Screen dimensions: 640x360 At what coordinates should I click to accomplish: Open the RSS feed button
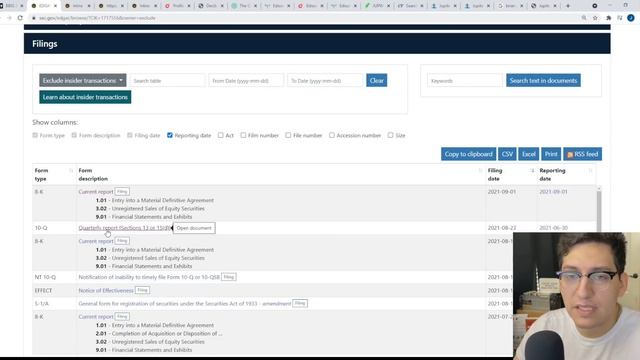[x=582, y=154]
